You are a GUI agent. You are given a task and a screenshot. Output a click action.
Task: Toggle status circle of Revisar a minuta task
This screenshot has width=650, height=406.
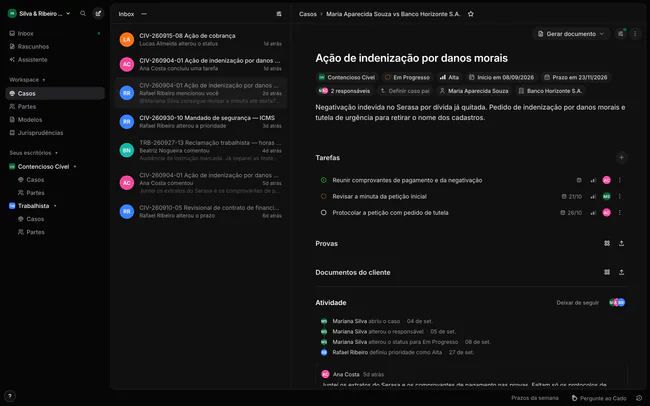coord(324,197)
